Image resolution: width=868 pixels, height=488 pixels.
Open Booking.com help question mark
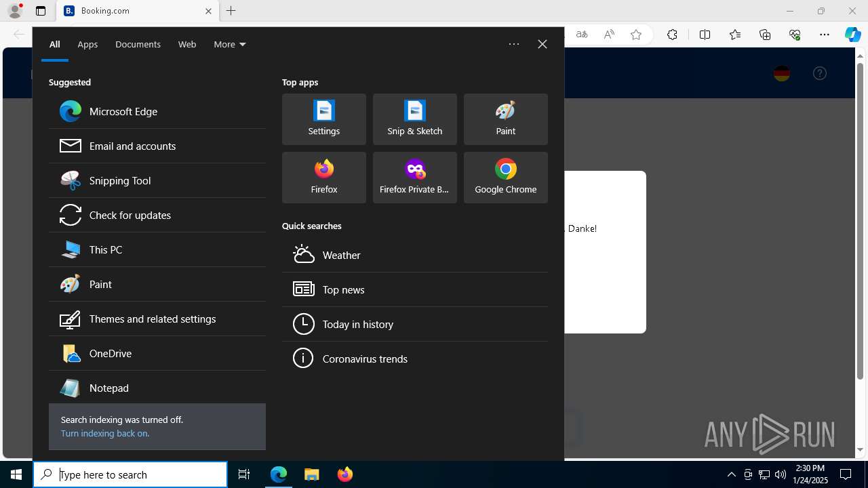820,73
